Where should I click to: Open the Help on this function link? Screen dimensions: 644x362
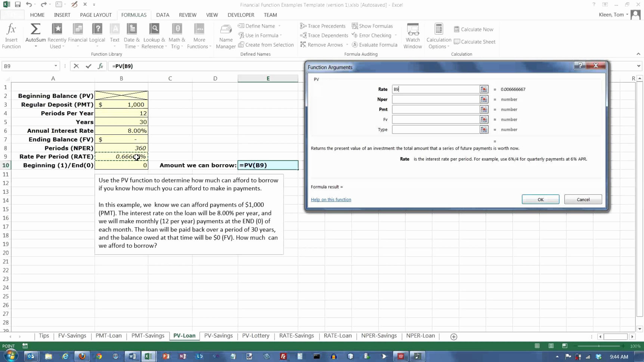pos(331,200)
